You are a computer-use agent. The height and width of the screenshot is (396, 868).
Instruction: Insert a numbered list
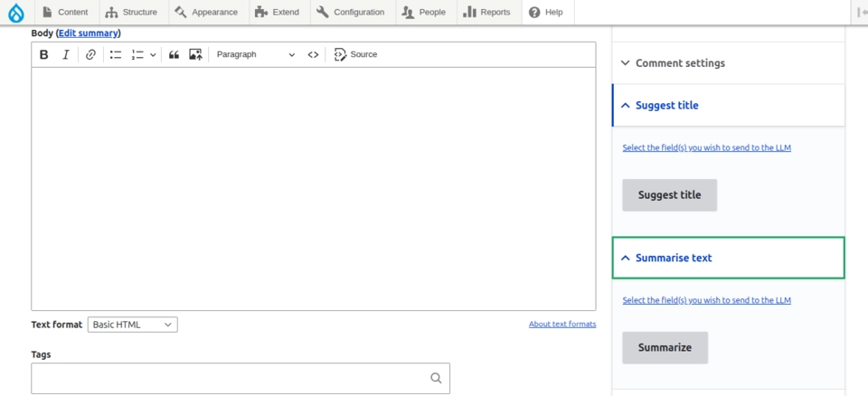[x=137, y=54]
